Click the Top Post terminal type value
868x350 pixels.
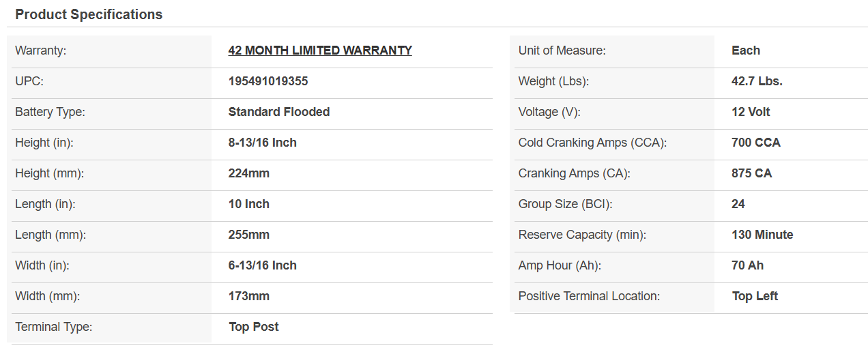254,327
